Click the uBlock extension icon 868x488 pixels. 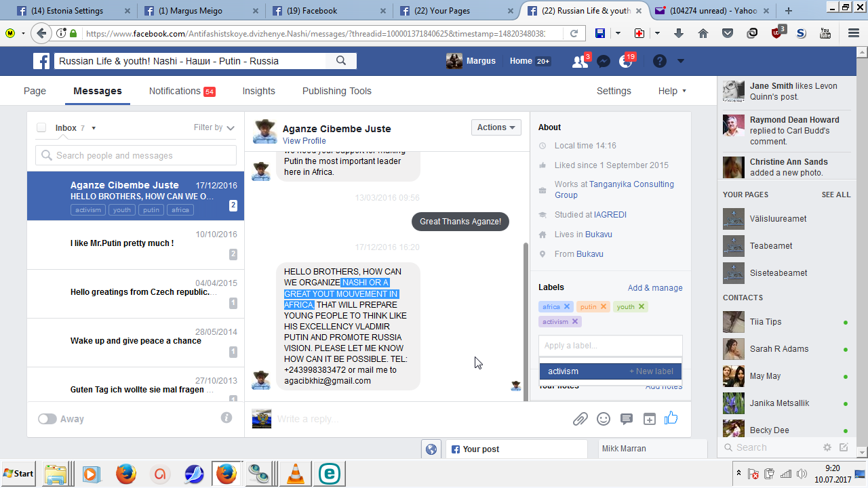pos(777,33)
